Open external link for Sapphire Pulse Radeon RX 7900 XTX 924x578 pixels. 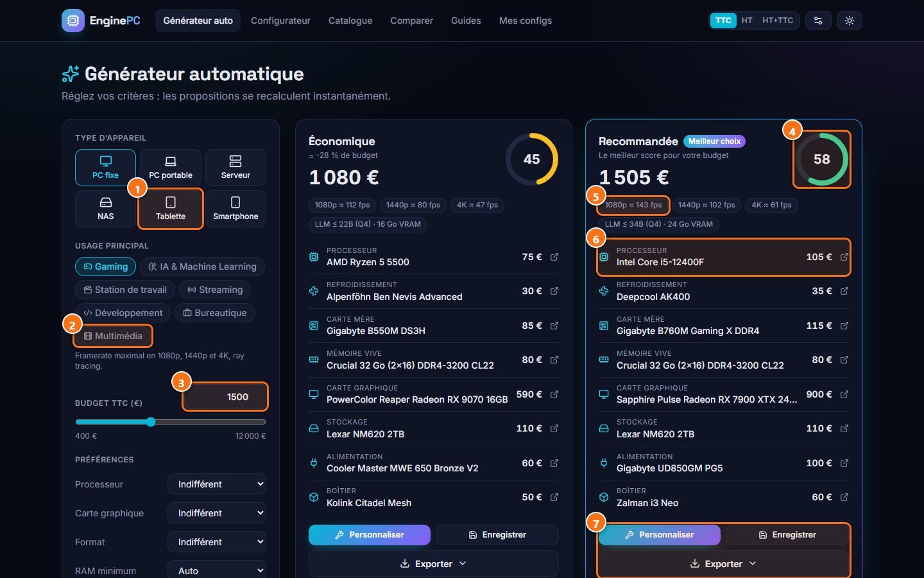(844, 394)
